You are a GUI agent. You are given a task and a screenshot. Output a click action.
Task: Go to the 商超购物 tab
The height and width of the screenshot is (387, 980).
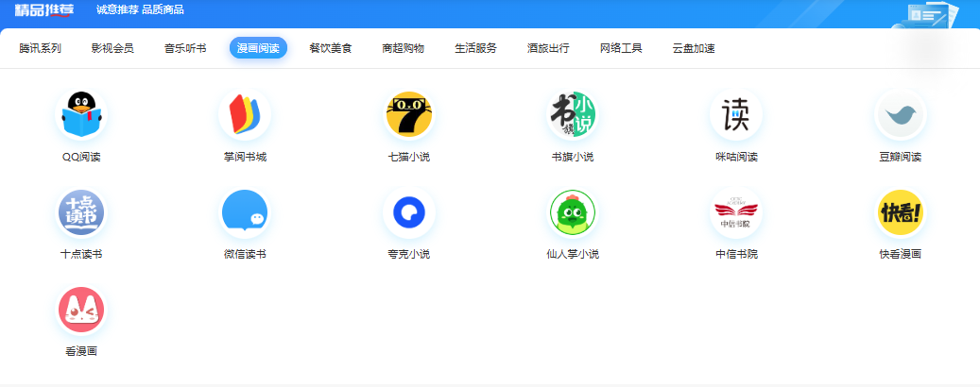[x=403, y=48]
